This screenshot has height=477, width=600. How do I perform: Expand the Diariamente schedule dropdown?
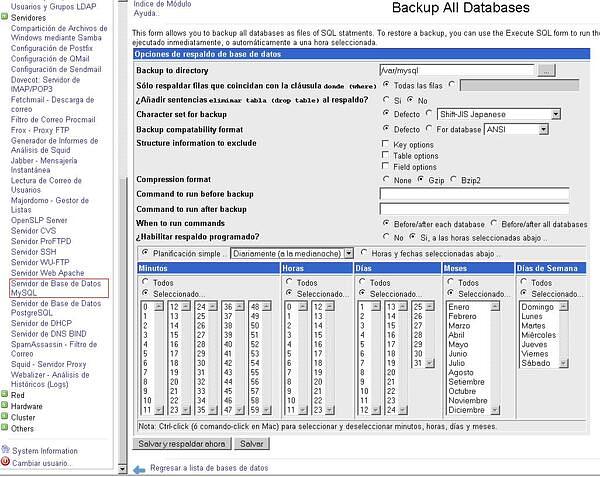(348, 253)
